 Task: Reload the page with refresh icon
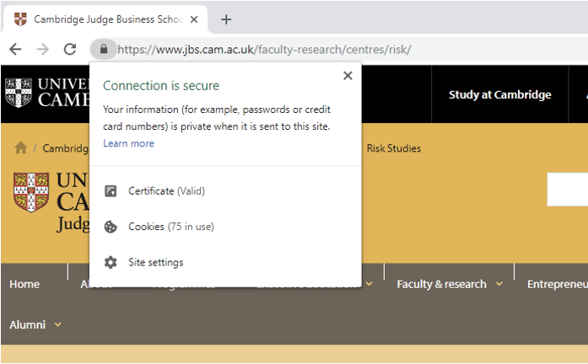[x=70, y=49]
